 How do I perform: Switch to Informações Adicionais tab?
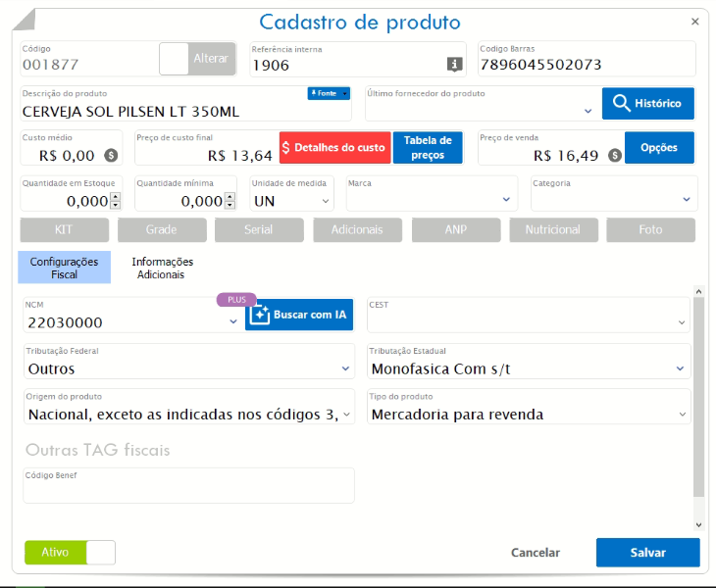[163, 268]
